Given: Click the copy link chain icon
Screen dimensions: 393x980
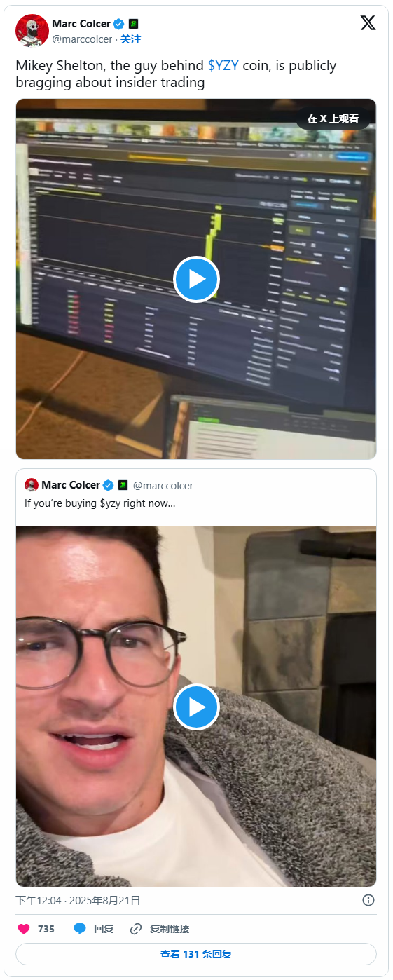Looking at the screenshot, I should click(x=136, y=929).
